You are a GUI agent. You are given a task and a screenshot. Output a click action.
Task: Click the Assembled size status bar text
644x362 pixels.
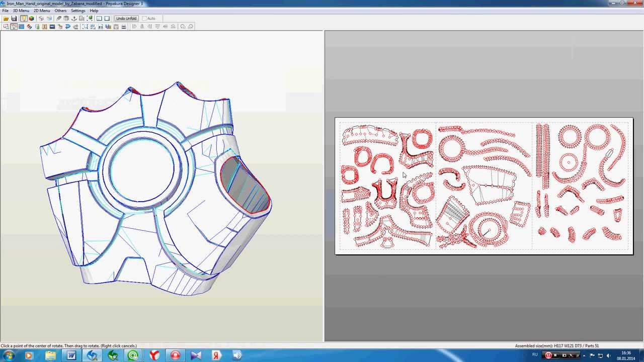(x=557, y=346)
